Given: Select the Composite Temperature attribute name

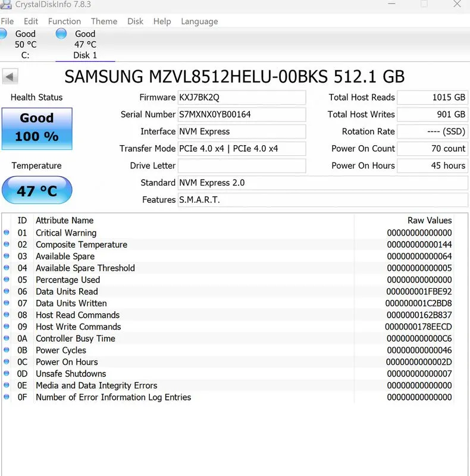Looking at the screenshot, I should point(82,245).
